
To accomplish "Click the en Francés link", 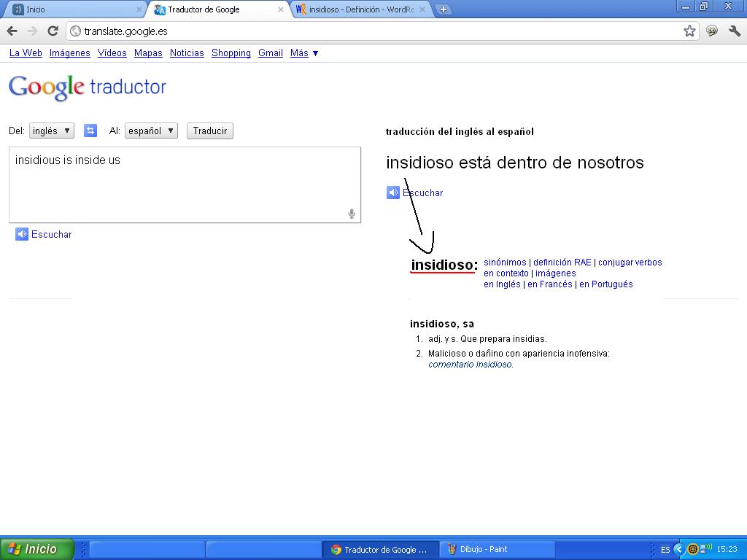I will (550, 284).
